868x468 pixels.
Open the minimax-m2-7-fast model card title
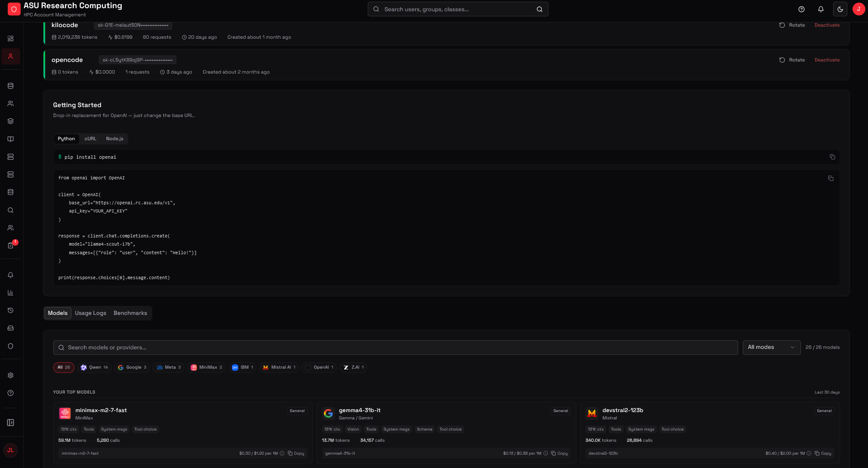(x=101, y=410)
